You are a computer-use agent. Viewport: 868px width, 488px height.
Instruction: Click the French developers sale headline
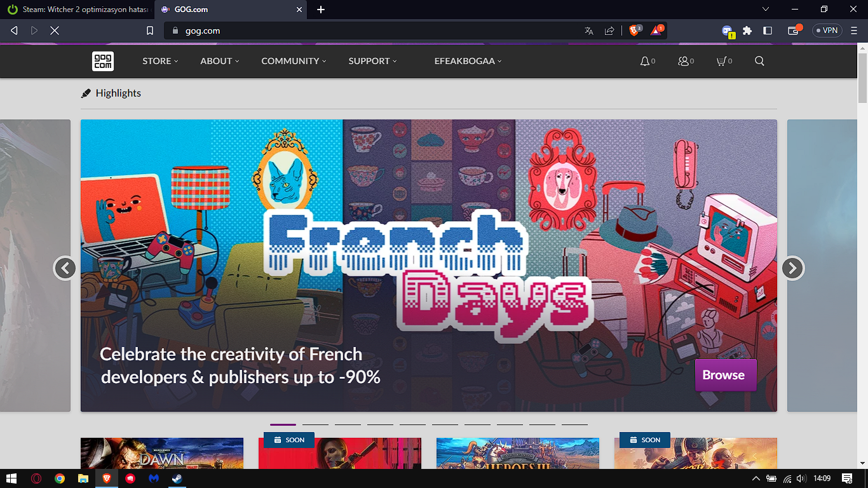tap(240, 365)
